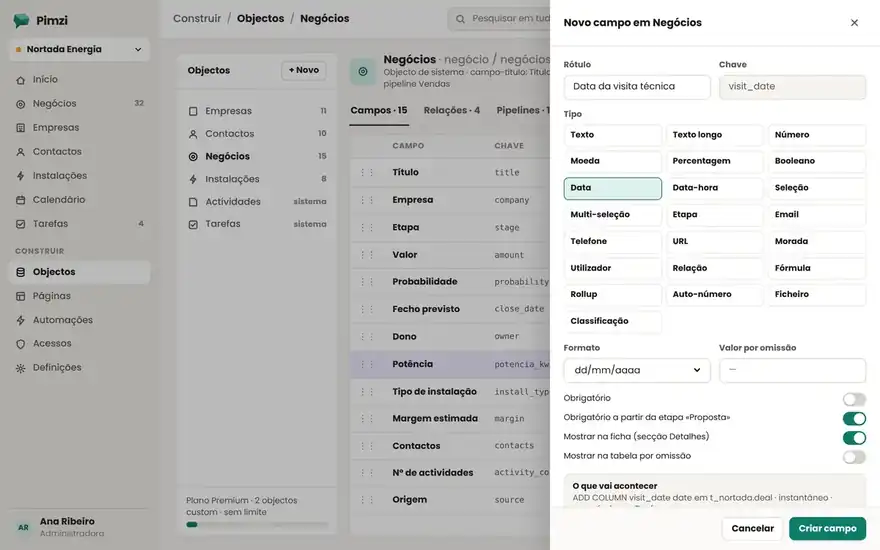Select the Rollup field type

(612, 295)
